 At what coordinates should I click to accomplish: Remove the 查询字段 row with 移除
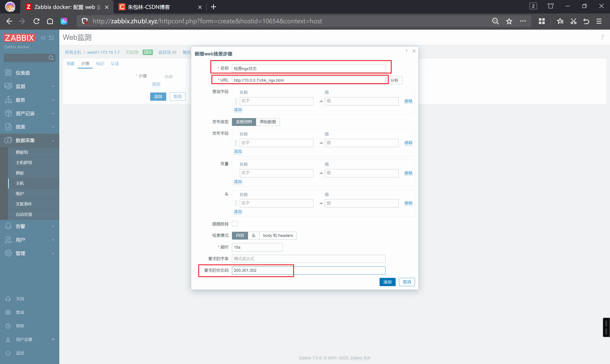408,101
